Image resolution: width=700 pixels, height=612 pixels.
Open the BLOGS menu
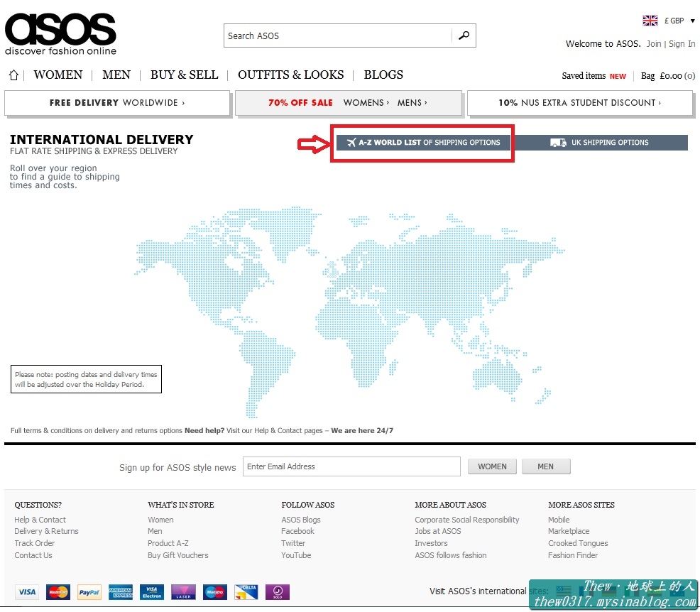click(383, 75)
